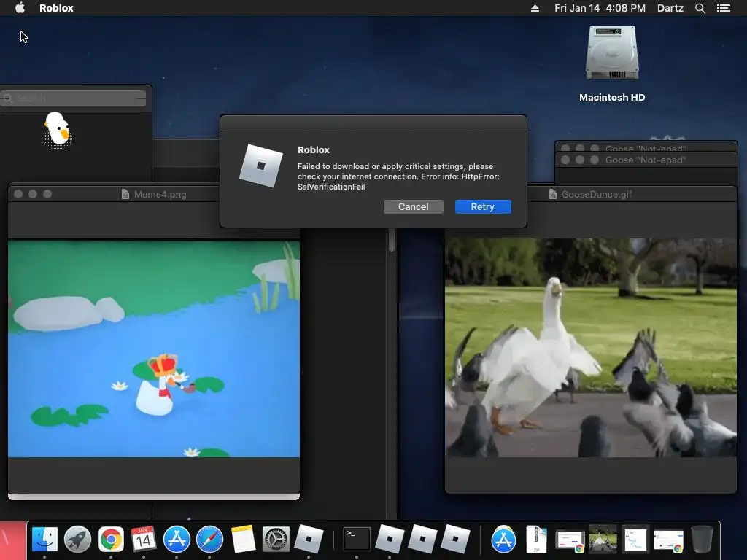Click the crowned goose image in the Meme4.png window
The image size is (747, 560).
click(x=154, y=349)
